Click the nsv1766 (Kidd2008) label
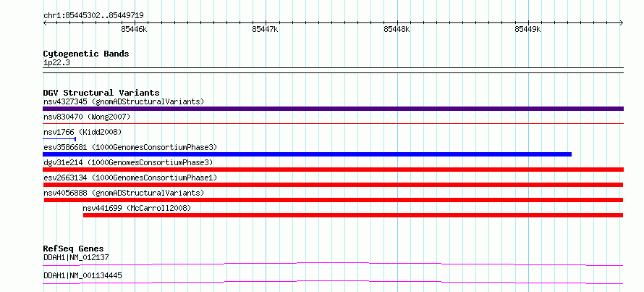The width and height of the screenshot is (644, 292). pyautogui.click(x=82, y=132)
